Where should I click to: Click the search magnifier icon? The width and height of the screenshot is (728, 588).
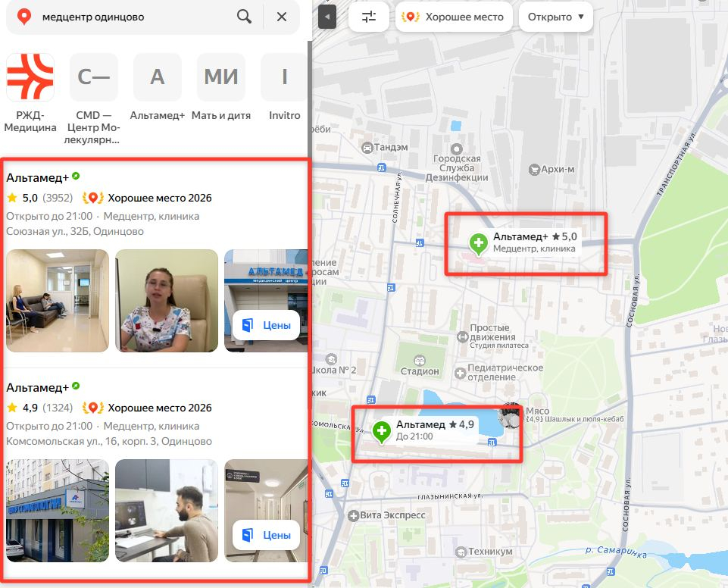(244, 17)
